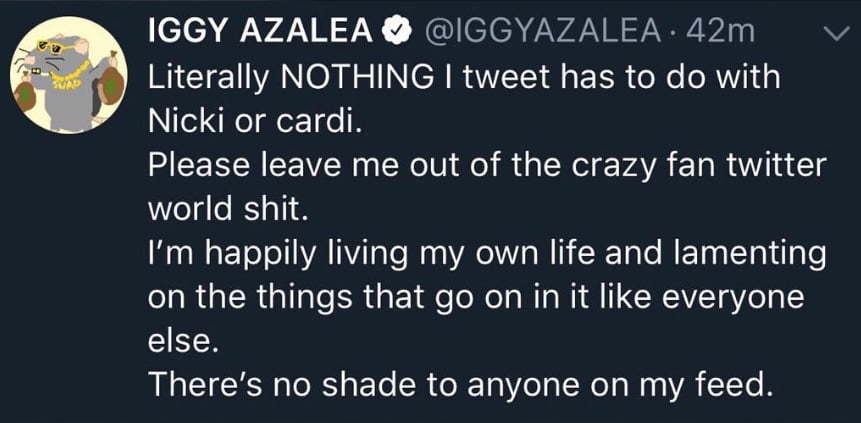This screenshot has height=423, width=861.
Task: Click the line I'm happily living my own
Action: point(487,255)
